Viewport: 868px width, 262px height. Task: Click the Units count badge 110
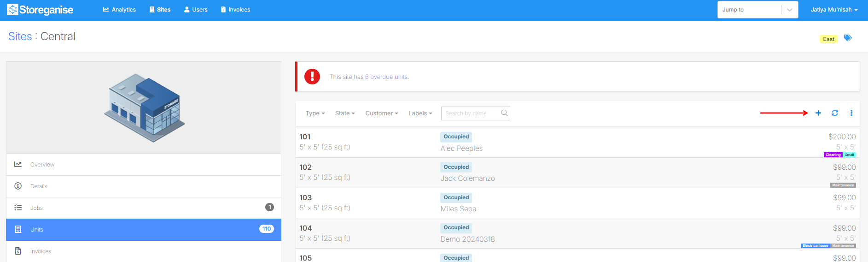click(267, 229)
